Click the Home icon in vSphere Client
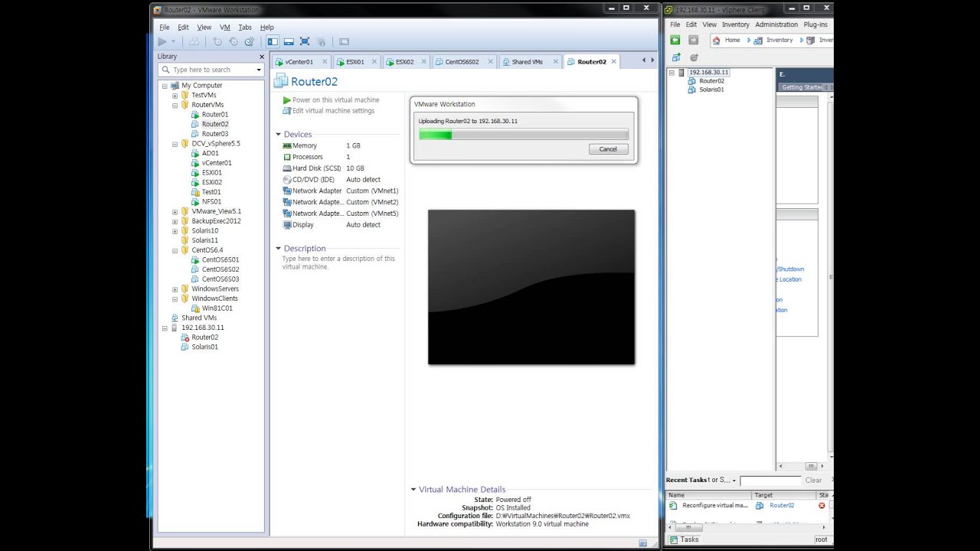This screenshot has height=551, width=980. [716, 41]
